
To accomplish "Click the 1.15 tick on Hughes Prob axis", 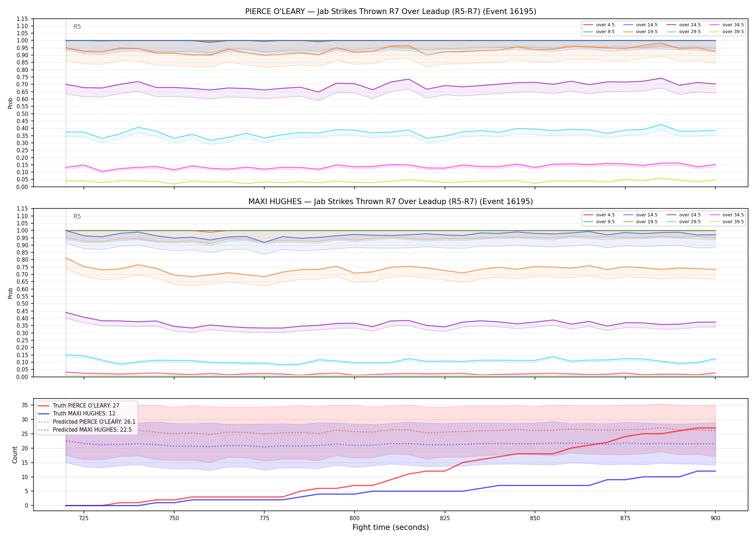I will pyautogui.click(x=22, y=209).
